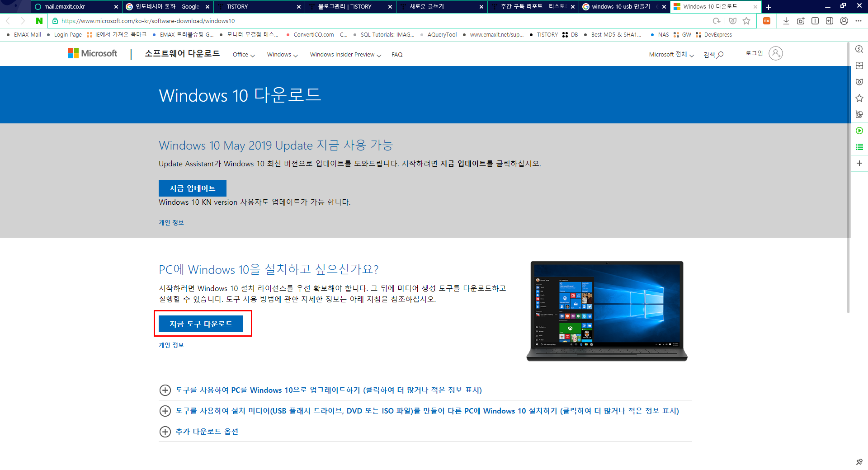Click the Naver N home icon
The width and height of the screenshot is (868, 470).
(39, 21)
